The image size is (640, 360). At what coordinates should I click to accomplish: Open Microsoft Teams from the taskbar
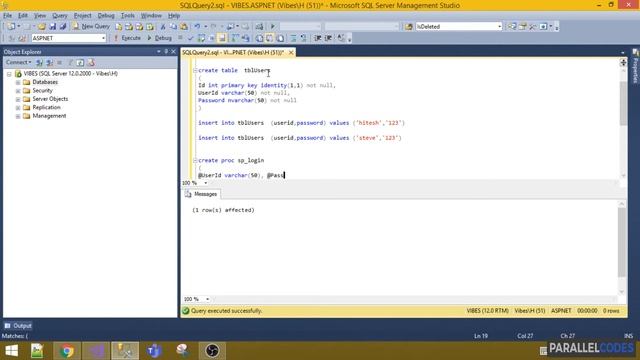pos(154,351)
